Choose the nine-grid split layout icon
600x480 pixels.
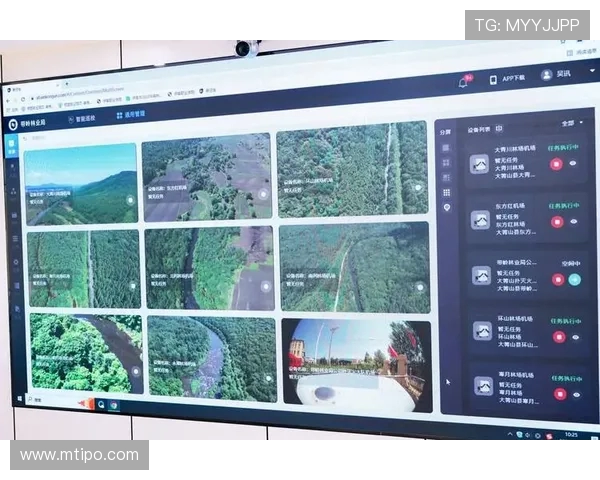[446, 192]
